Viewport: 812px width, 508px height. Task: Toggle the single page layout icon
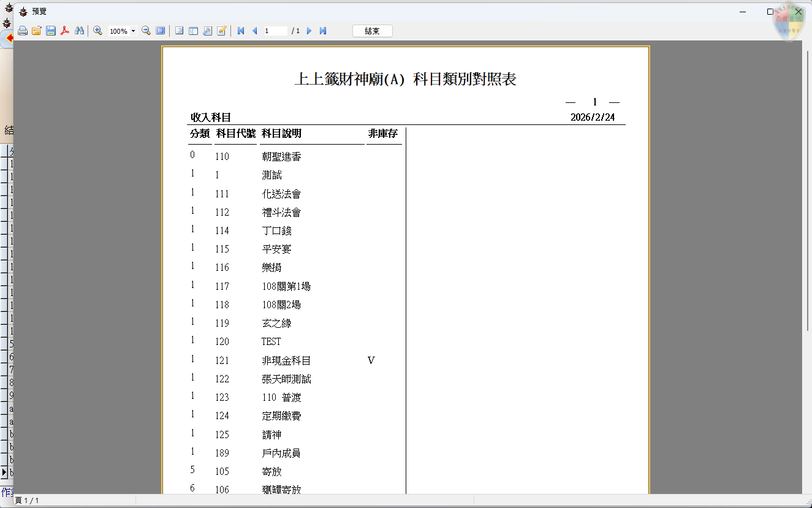point(178,30)
